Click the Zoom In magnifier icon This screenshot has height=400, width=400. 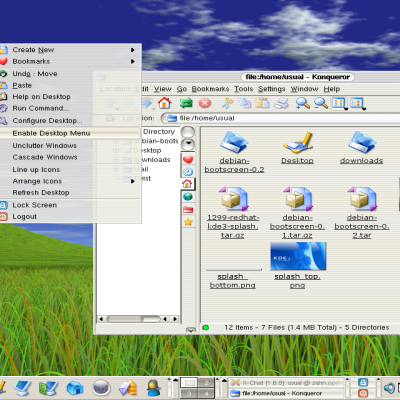pos(303,103)
